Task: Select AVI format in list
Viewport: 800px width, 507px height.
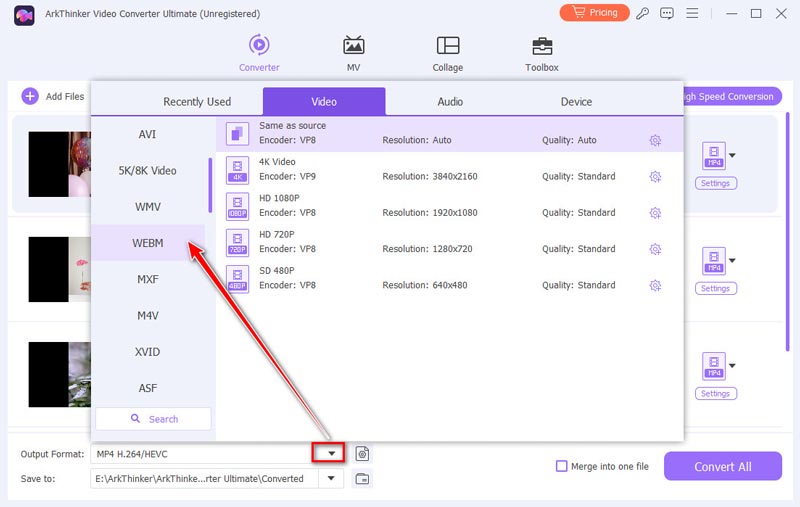Action: tap(147, 134)
